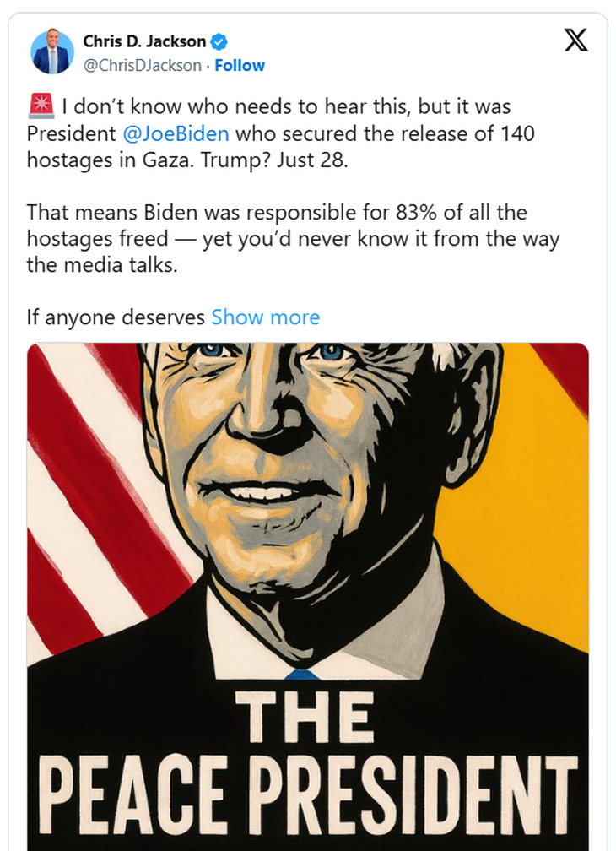Screen dimensions: 616x851
Task: Open the @ChrisDJackson handle link
Action: [x=142, y=65]
